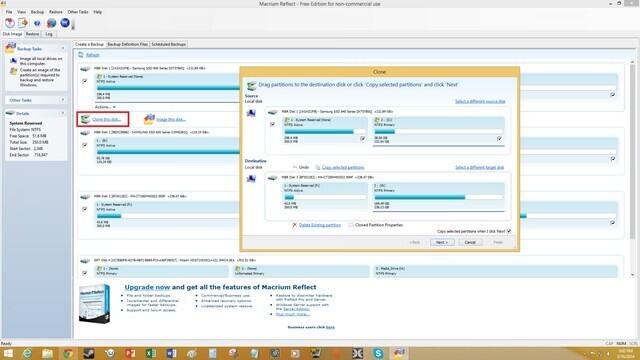Click the globe icon in toolbar

pyautogui.click(x=51, y=23)
